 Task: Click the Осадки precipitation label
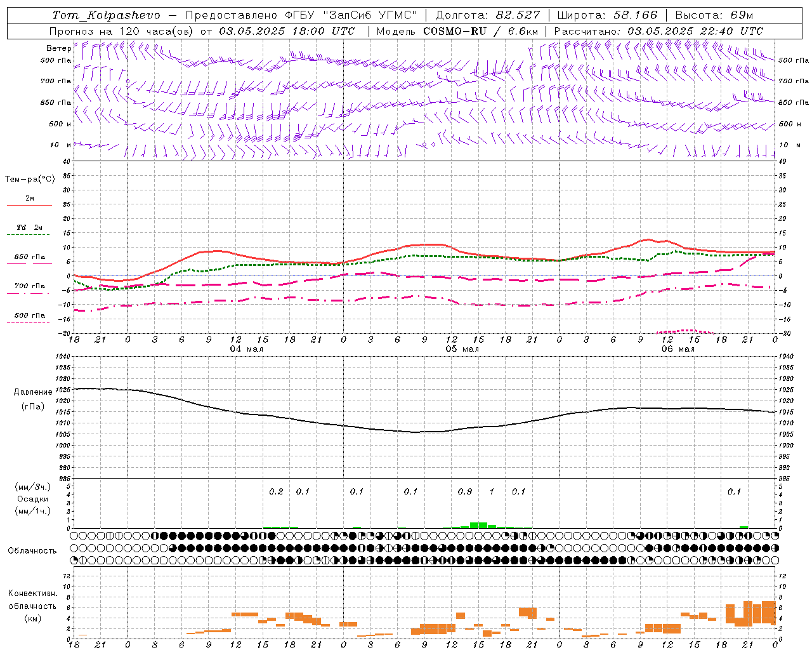[32, 499]
